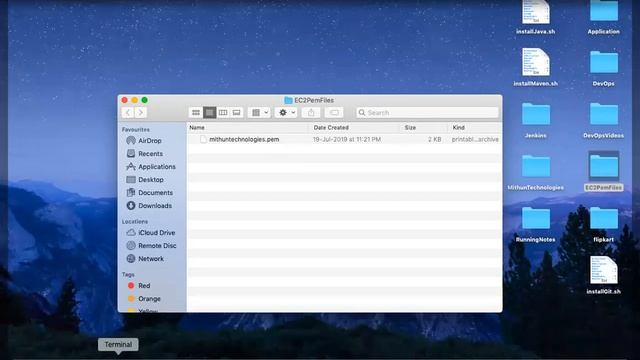Open Recents in the sidebar
Screen dimensions: 640x360
coord(150,153)
